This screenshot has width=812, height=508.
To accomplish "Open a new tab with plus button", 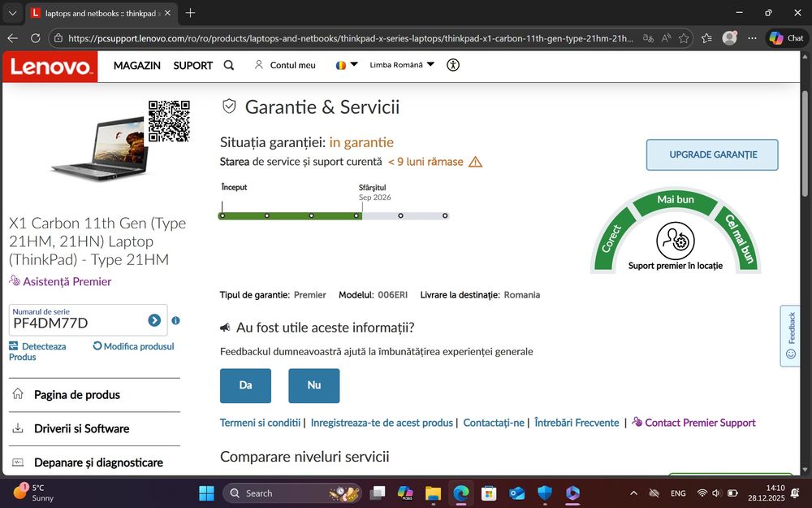I will [x=190, y=13].
